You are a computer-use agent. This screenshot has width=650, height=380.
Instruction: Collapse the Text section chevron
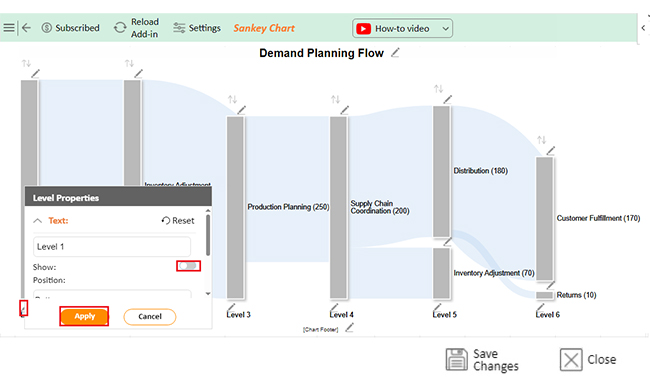37,220
